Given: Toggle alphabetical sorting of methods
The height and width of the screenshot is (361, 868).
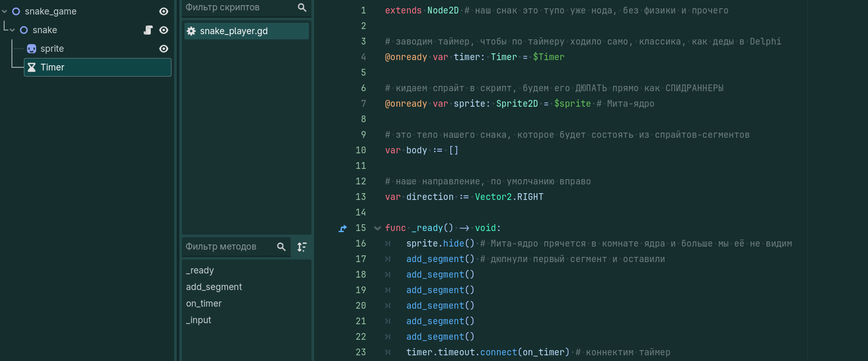Looking at the screenshot, I should click(x=302, y=247).
